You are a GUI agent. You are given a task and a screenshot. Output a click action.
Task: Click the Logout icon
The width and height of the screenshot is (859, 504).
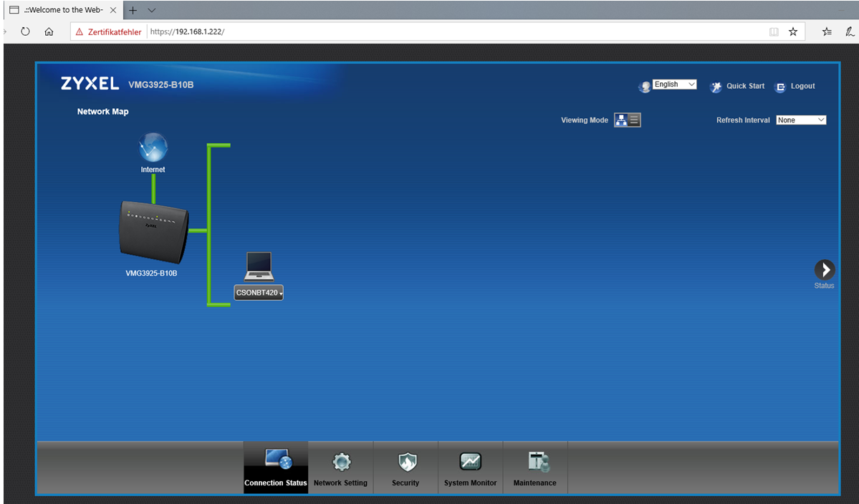click(x=780, y=87)
